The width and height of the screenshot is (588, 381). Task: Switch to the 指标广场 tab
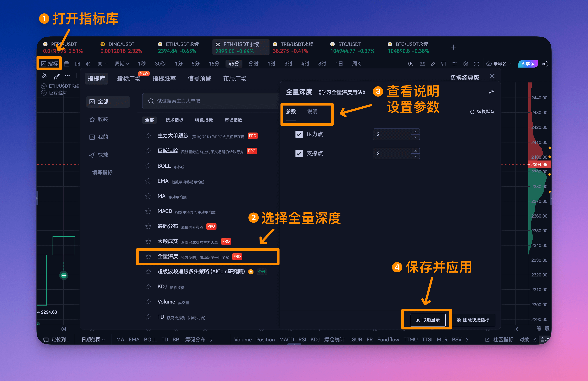[x=128, y=79]
